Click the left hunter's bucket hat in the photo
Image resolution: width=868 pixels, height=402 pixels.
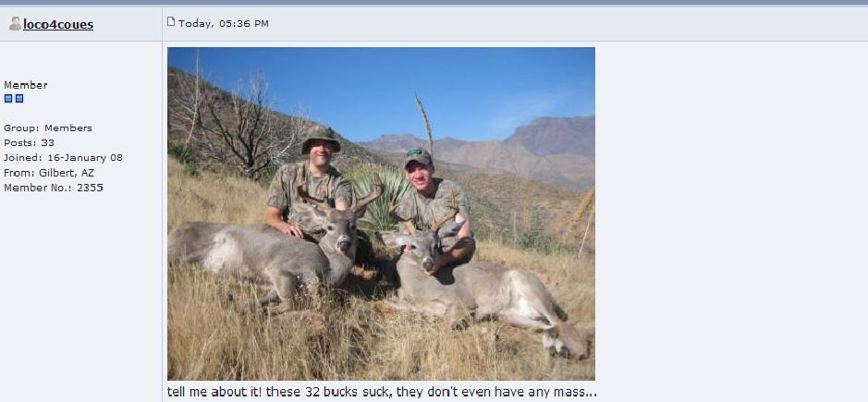[x=321, y=139]
